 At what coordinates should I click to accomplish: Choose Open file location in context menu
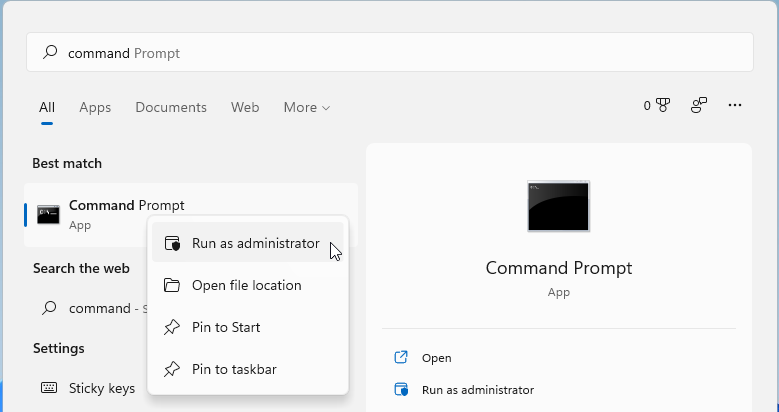pyautogui.click(x=247, y=285)
